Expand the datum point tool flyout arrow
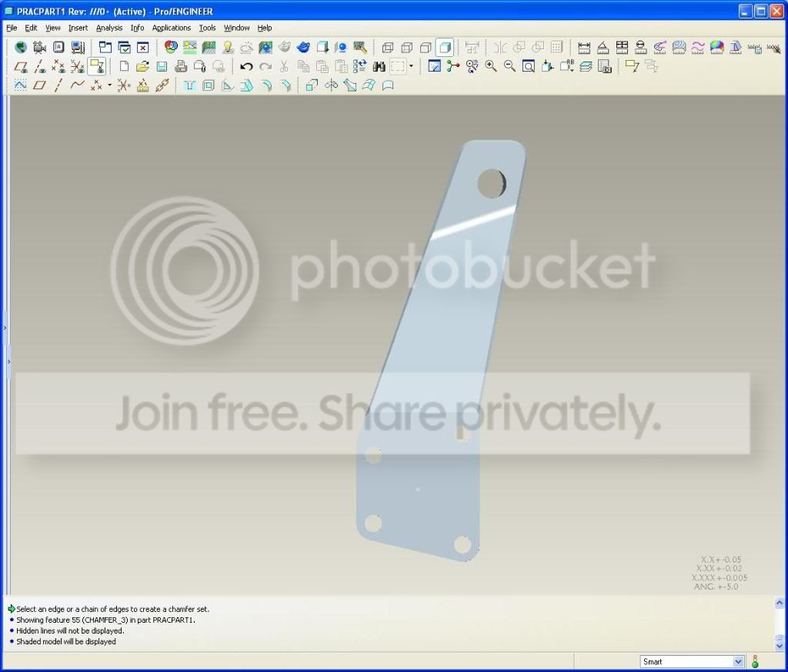Screen dimensions: 788x672 [109, 85]
